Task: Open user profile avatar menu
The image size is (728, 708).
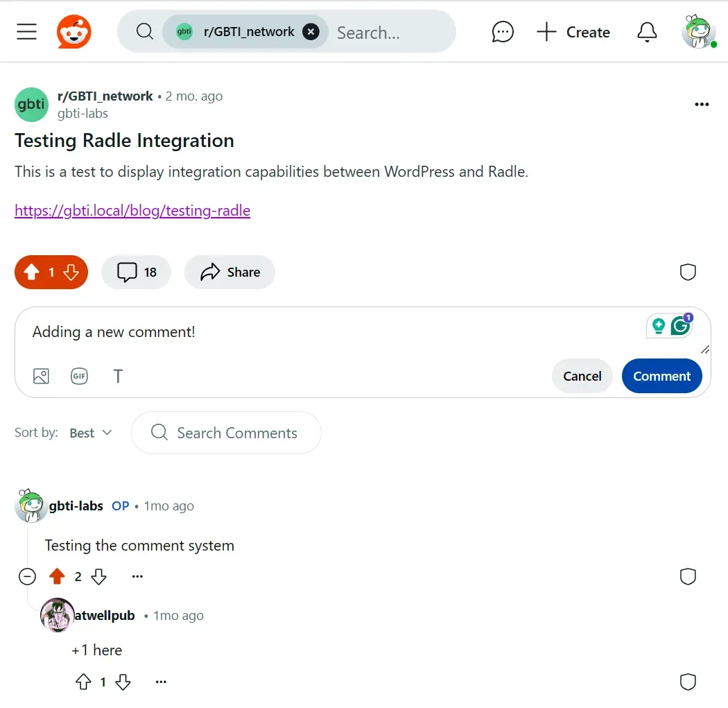Action: [x=697, y=32]
